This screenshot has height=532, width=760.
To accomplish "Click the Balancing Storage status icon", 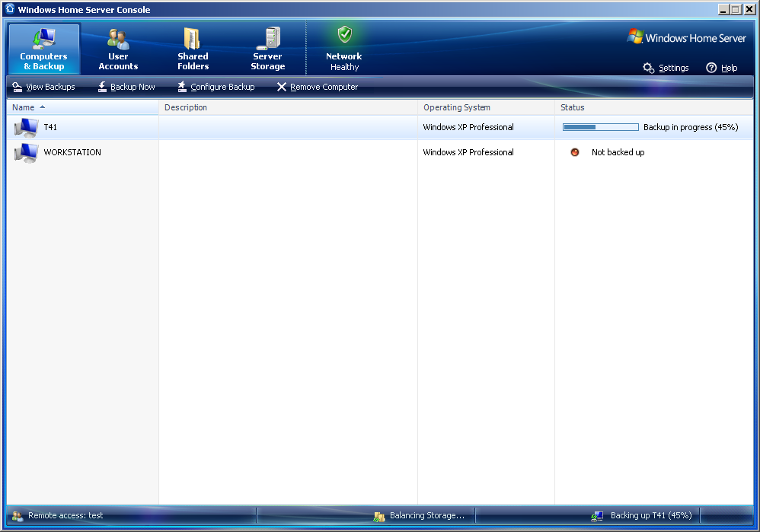I will coord(379,517).
